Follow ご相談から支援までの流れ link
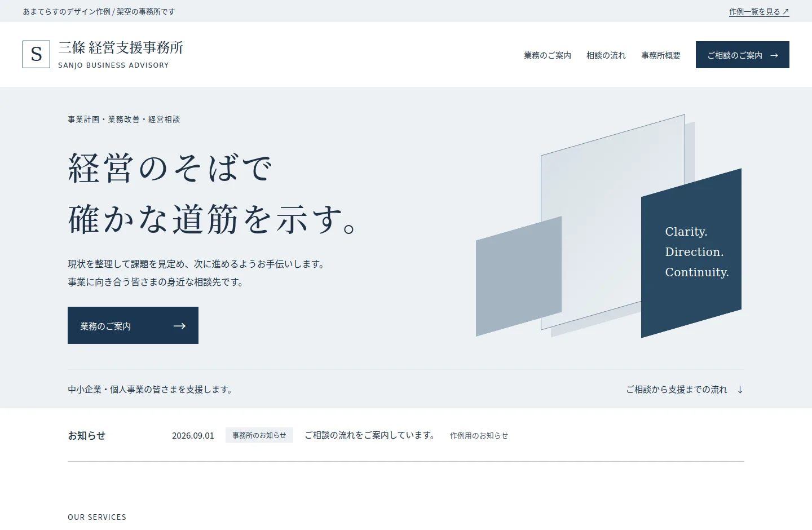The height and width of the screenshot is (530, 812). pyautogui.click(x=685, y=390)
